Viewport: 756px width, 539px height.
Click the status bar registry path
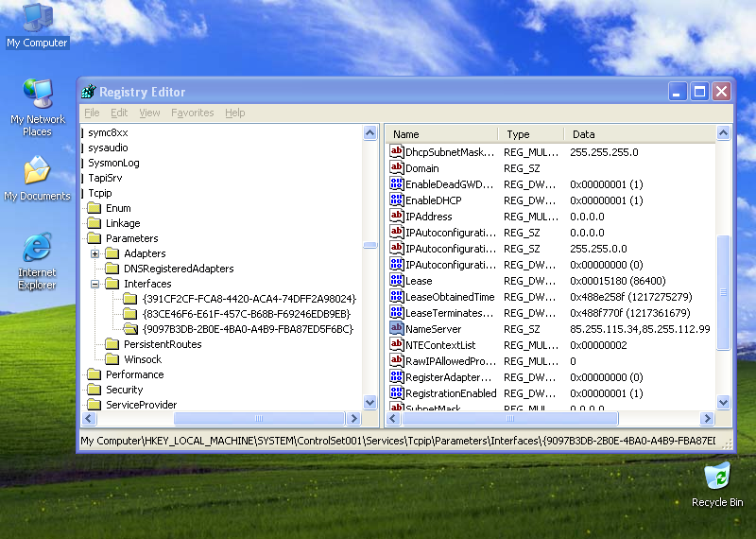(x=398, y=441)
